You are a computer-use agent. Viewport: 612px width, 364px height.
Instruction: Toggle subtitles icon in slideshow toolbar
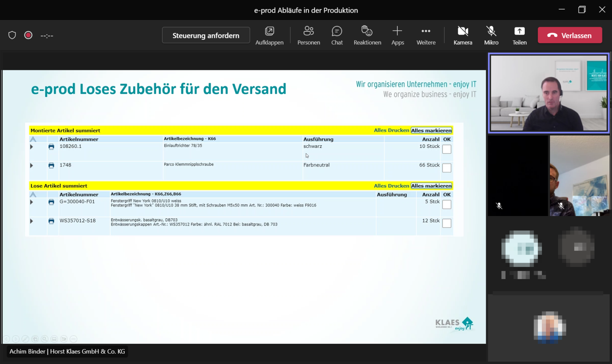tap(54, 339)
